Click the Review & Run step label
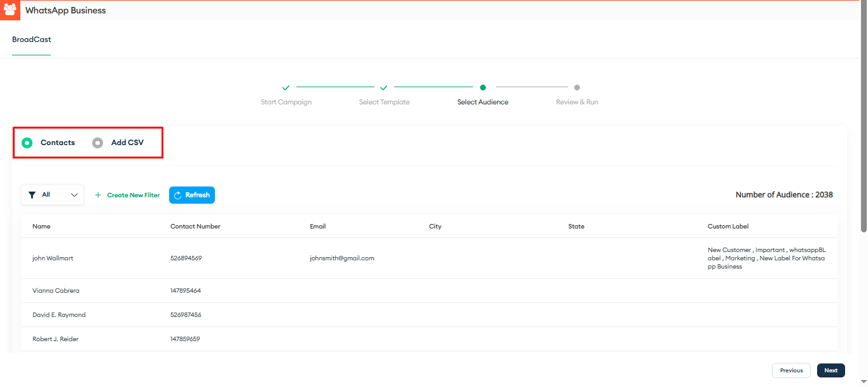The height and width of the screenshot is (387, 868). [x=577, y=102]
